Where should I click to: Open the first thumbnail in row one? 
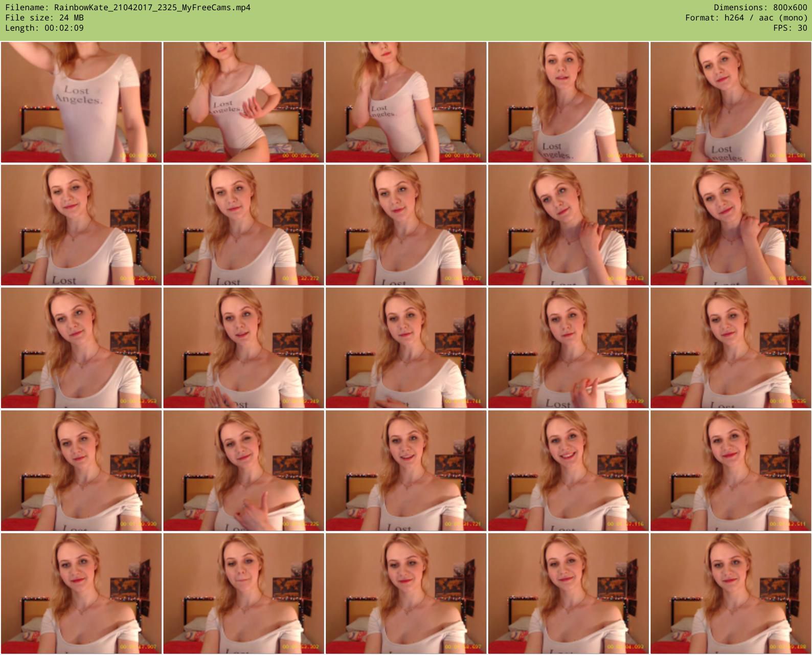tap(81, 102)
